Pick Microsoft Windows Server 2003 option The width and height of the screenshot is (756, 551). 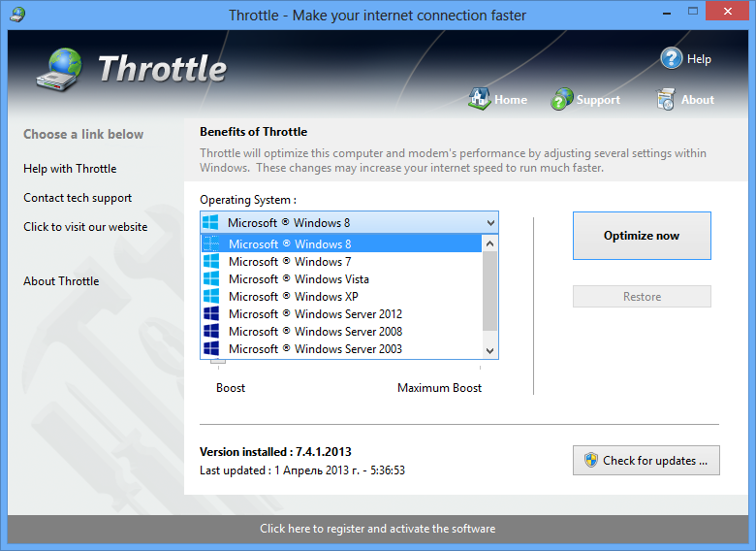pyautogui.click(x=341, y=348)
